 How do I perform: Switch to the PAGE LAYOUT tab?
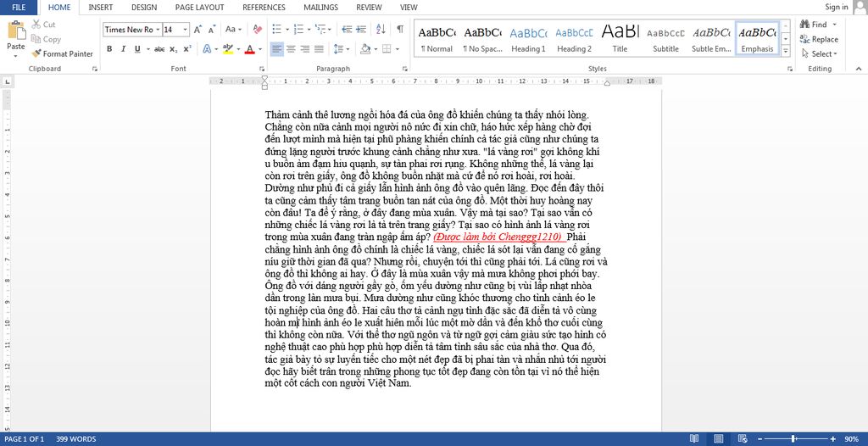click(199, 7)
